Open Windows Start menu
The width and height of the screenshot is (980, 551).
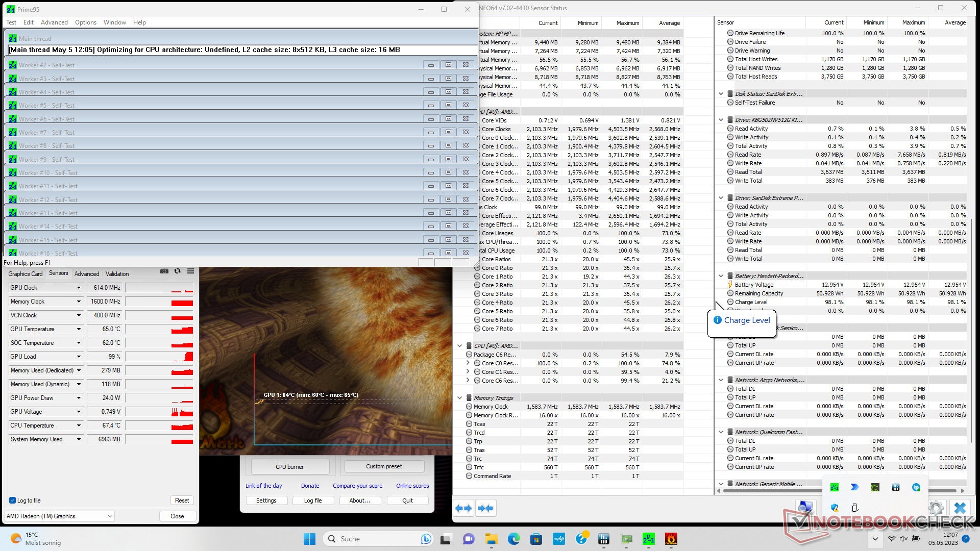click(309, 539)
